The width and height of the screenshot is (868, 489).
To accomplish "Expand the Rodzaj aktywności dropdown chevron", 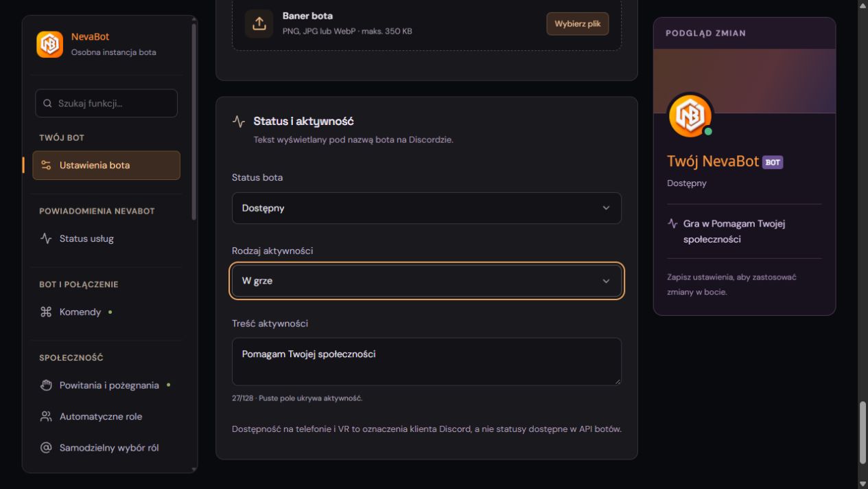I will click(606, 281).
